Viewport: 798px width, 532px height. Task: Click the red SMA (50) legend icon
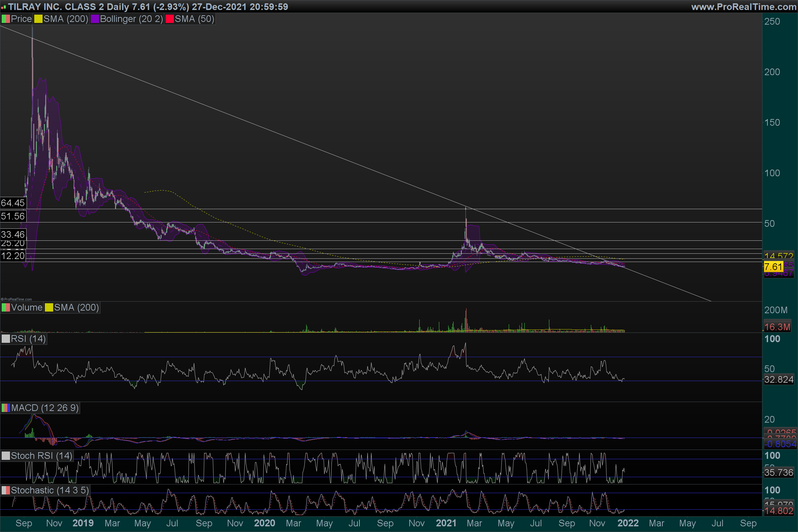[169, 19]
